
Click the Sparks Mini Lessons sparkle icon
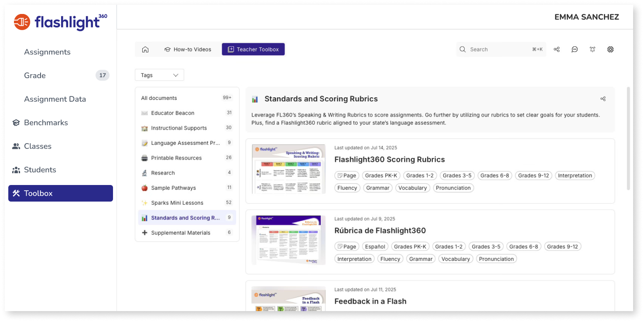pyautogui.click(x=144, y=203)
